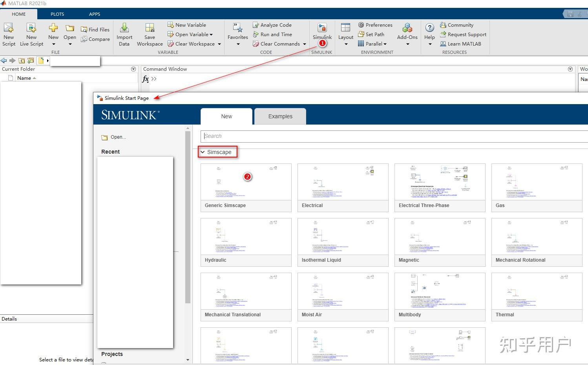
Task: Switch to the APPS ribbon tab
Action: 95,14
